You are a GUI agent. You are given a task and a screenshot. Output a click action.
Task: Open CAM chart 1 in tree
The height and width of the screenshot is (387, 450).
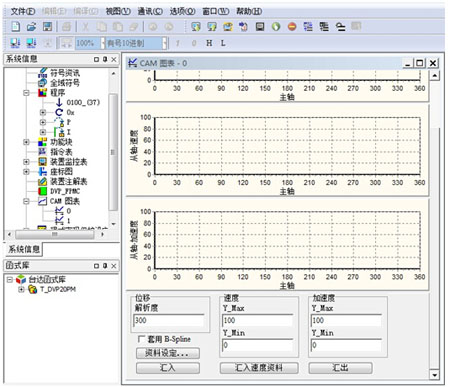coord(63,221)
